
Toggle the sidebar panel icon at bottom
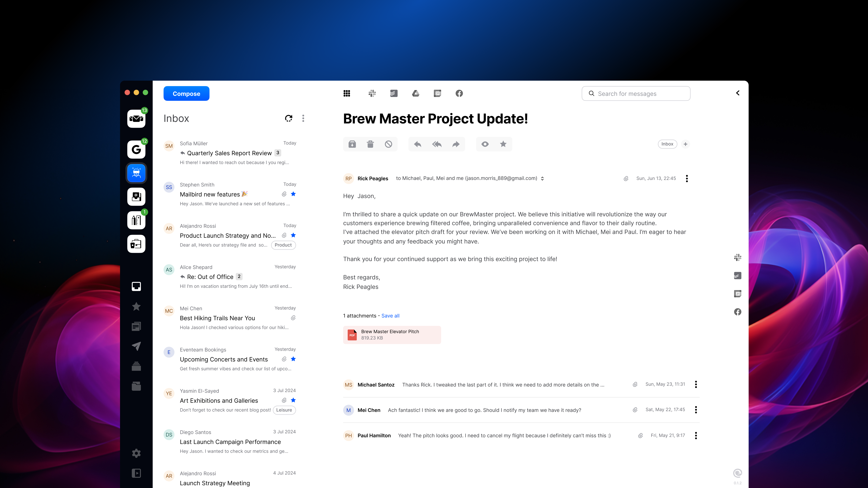(136, 473)
